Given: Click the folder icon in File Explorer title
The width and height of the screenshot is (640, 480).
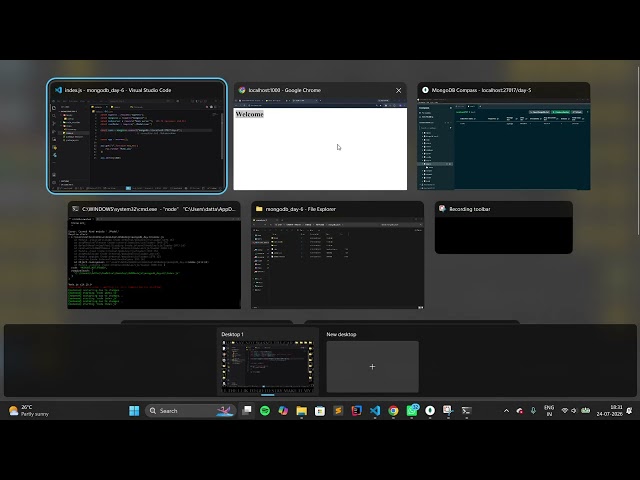Looking at the screenshot, I should 259,209.
